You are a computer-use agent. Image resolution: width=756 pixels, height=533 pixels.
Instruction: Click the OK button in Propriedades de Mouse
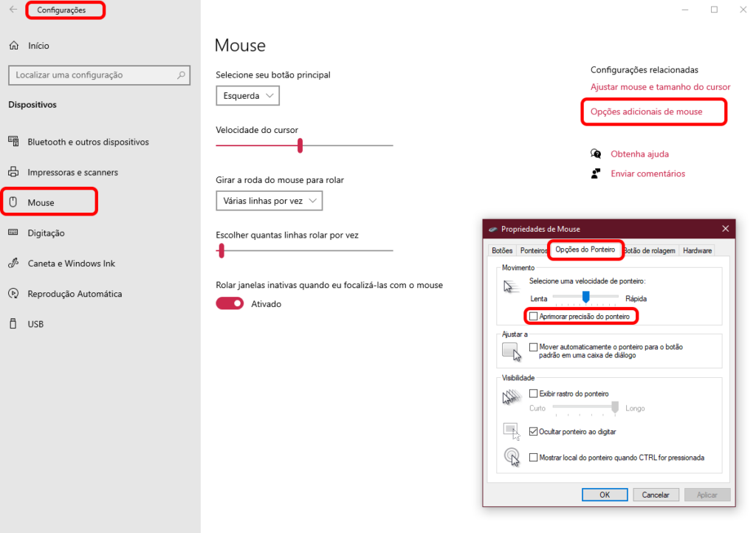(604, 495)
